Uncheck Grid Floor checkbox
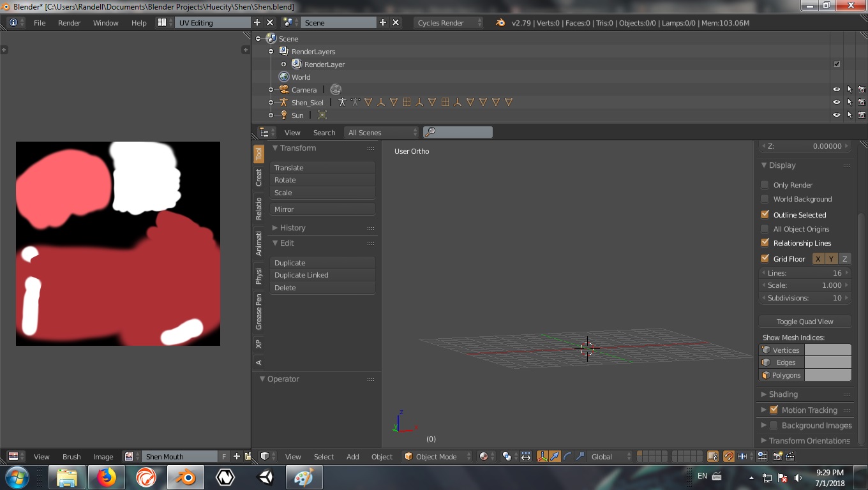The image size is (868, 490). (x=765, y=258)
